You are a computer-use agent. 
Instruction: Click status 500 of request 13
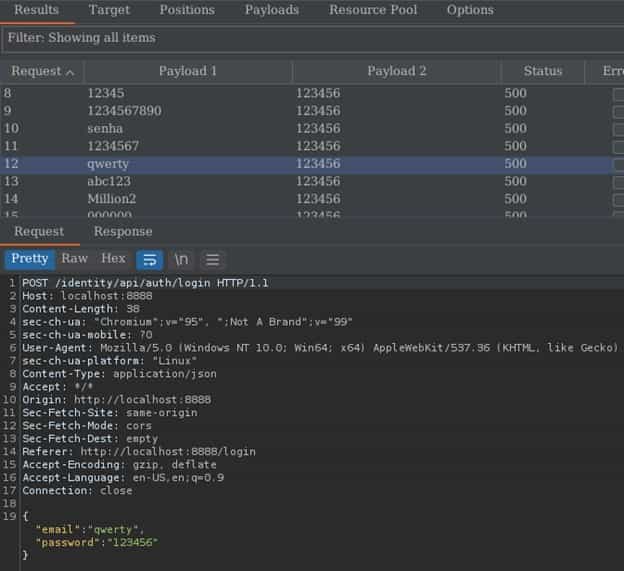515,181
